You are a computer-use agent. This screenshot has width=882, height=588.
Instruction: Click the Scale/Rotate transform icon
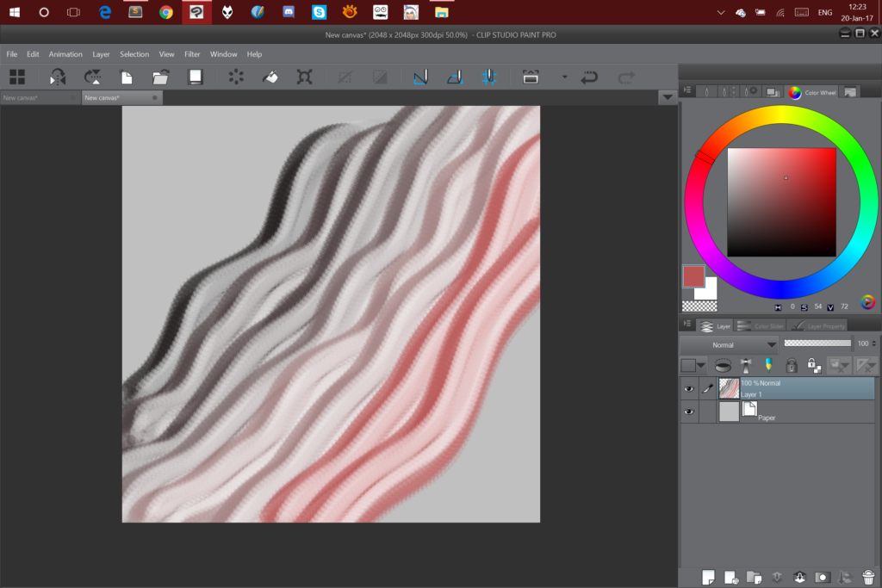point(304,77)
